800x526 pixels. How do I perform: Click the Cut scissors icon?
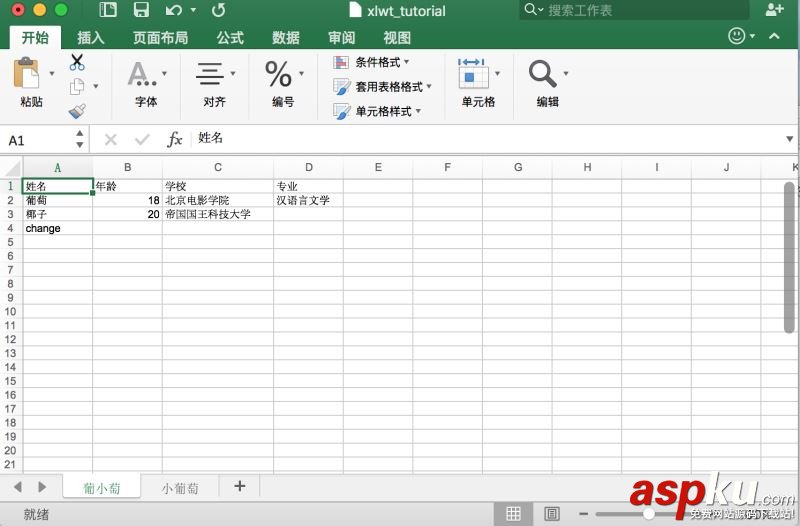77,62
